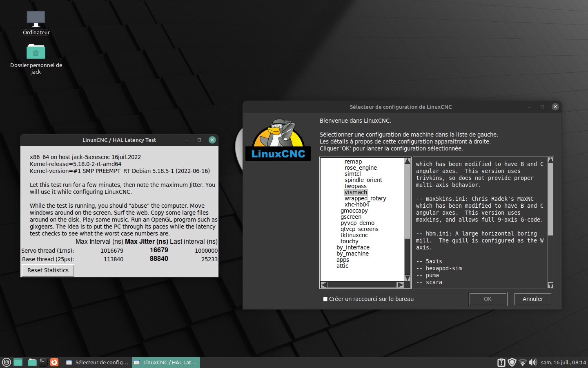Screen dimensions: 588x368
Task: Minimize the Sélecteur de configuration window
Action: click(x=529, y=107)
